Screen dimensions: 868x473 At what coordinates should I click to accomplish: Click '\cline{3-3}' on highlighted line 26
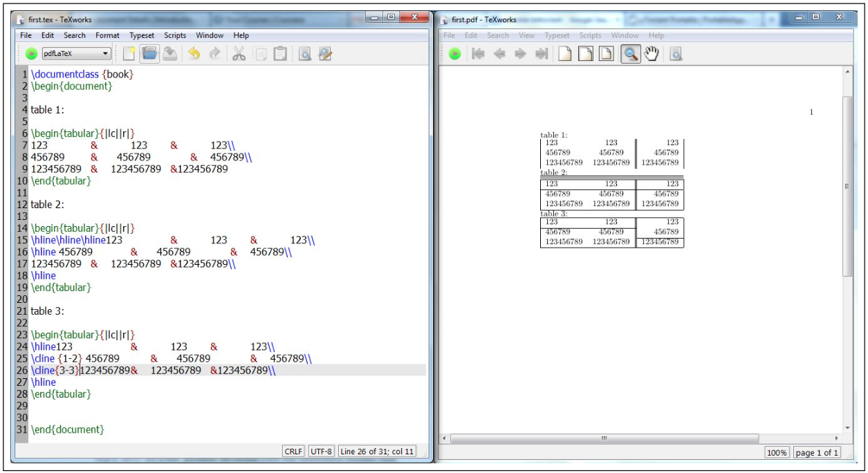tap(55, 371)
